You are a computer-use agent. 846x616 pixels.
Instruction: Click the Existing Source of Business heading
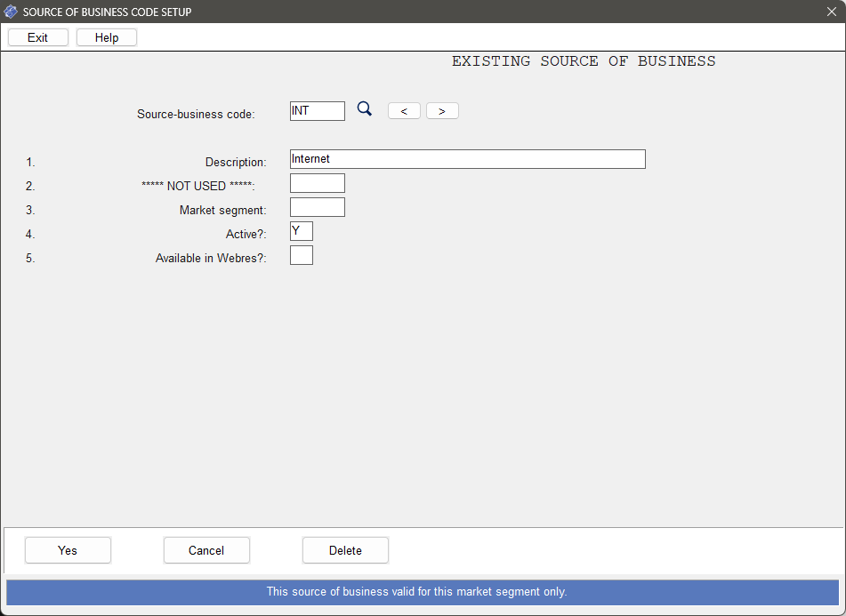tap(583, 61)
